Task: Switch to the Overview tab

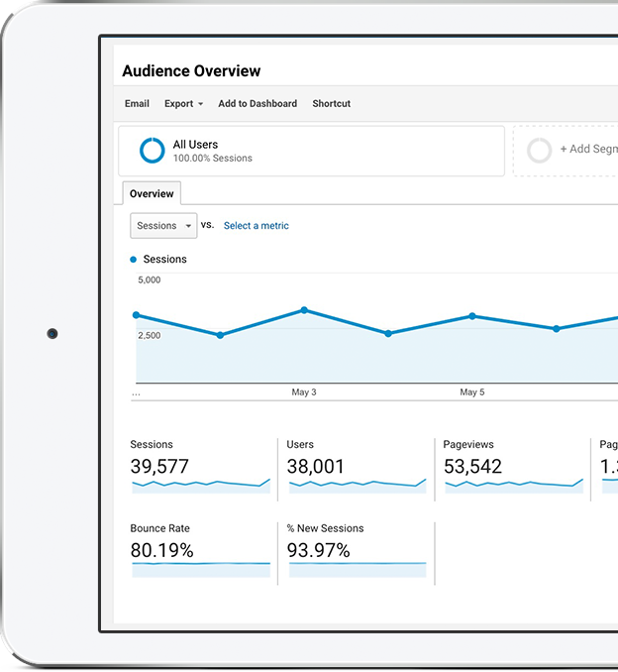Action: 152,193
